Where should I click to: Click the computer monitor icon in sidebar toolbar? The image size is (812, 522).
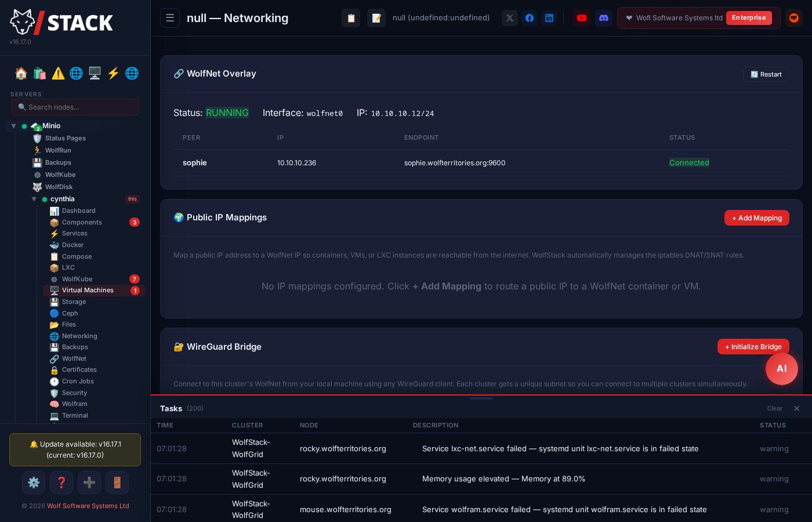point(95,73)
